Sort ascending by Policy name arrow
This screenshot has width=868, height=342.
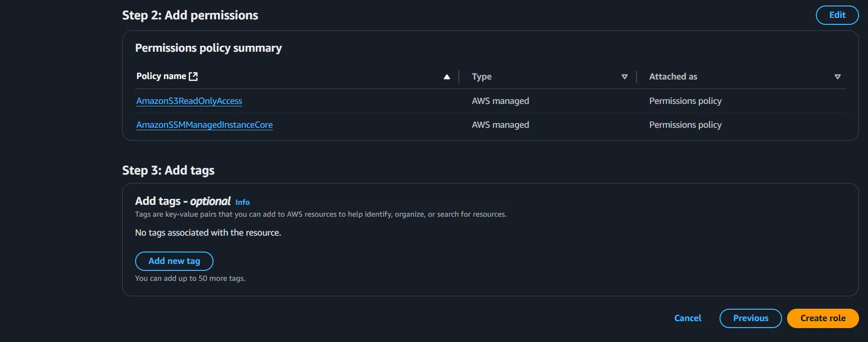447,77
